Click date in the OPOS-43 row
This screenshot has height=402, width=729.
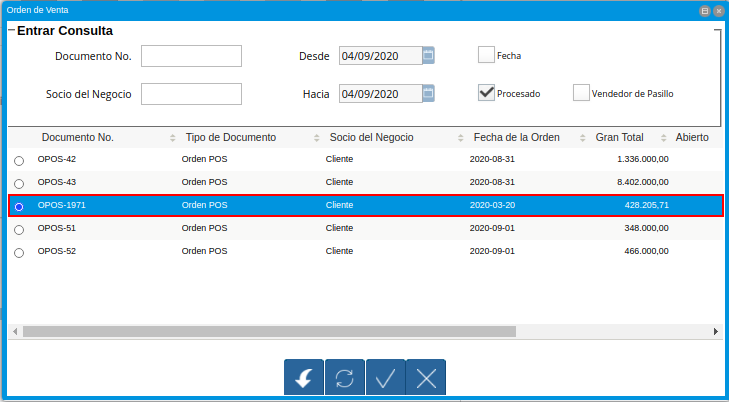click(492, 182)
